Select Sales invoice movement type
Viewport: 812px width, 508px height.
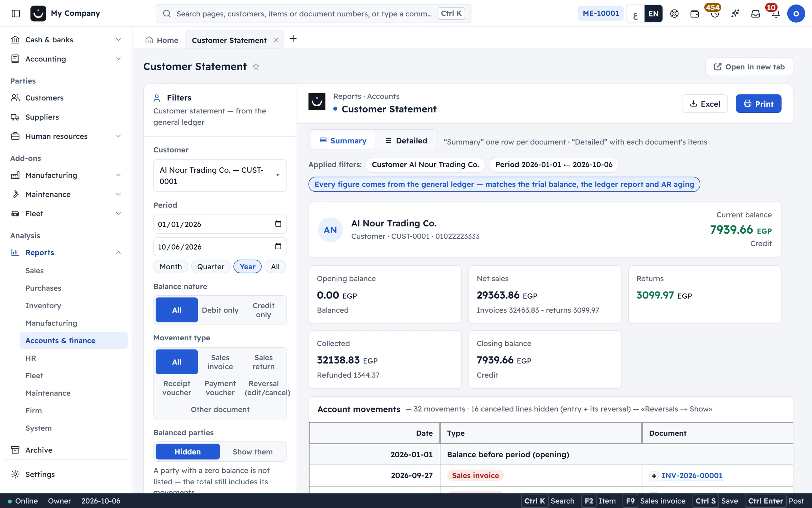click(220, 362)
